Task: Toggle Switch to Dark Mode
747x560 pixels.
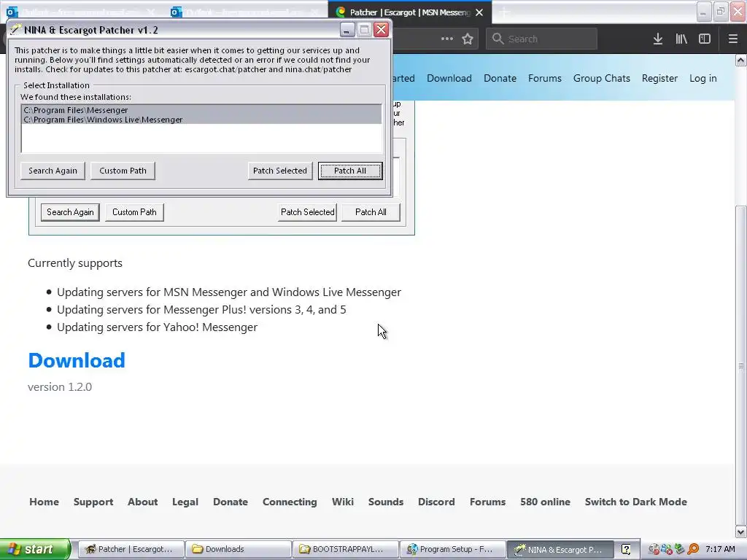Action: 636,502
